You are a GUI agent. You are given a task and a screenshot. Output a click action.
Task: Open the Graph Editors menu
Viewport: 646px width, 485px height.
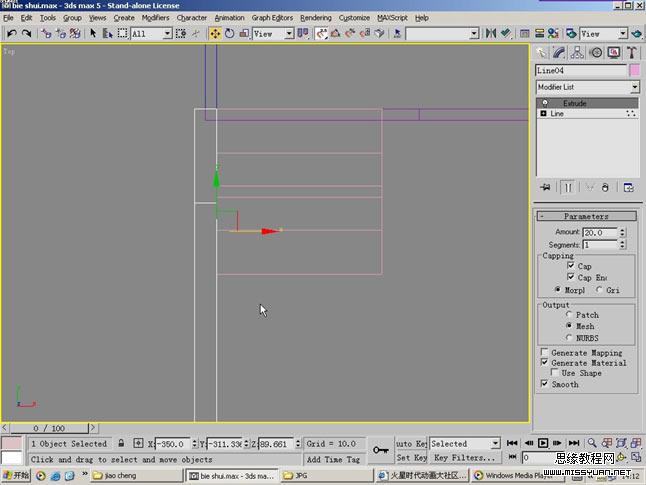(272, 18)
